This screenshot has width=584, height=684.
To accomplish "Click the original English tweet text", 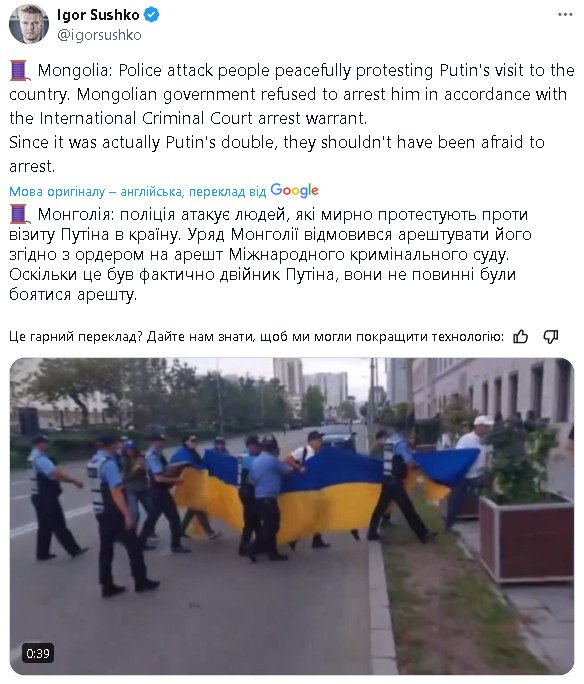I will point(292,118).
